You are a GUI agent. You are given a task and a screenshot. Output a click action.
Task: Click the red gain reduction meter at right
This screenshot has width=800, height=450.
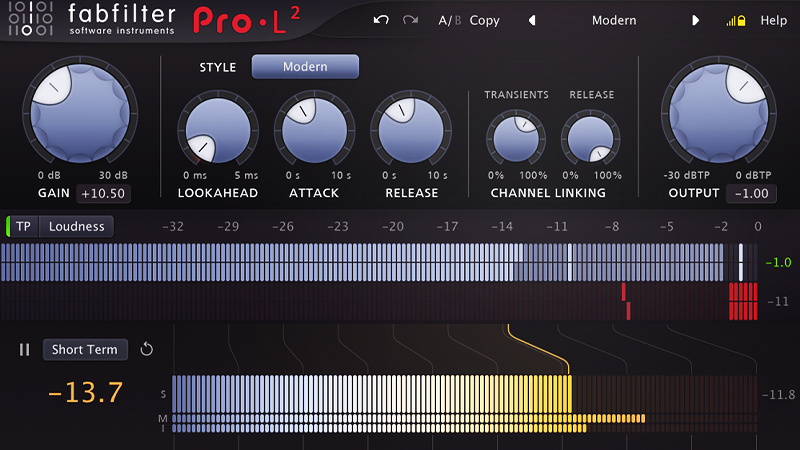tap(743, 302)
